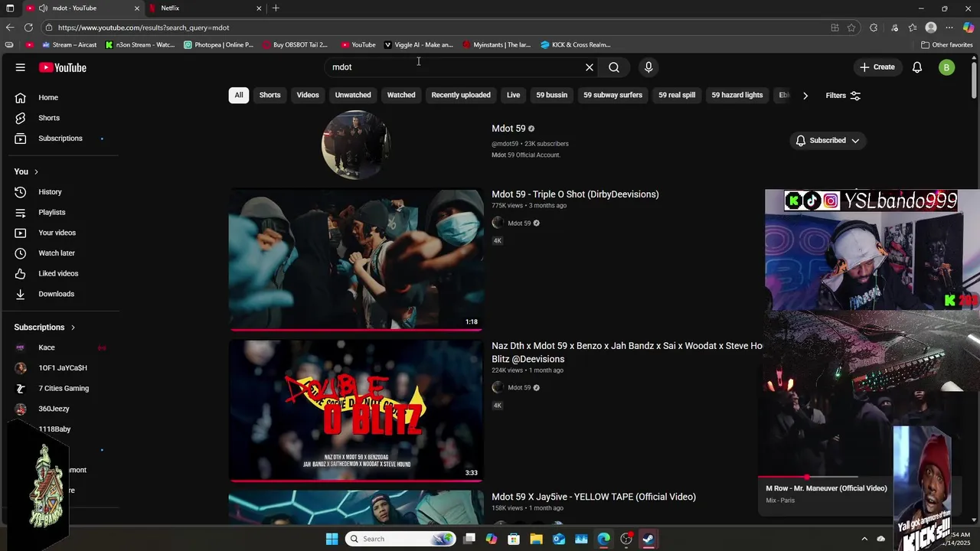Open YELLOW TAPE official video title

tap(593, 497)
